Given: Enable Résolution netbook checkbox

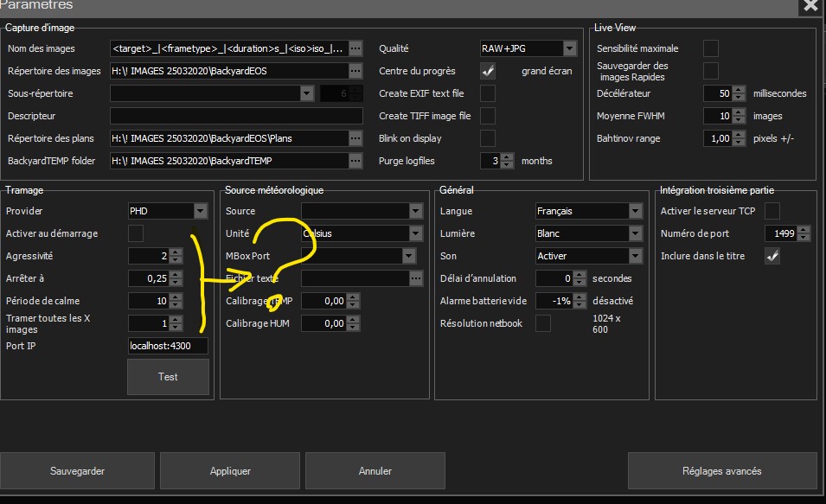Looking at the screenshot, I should click(543, 323).
